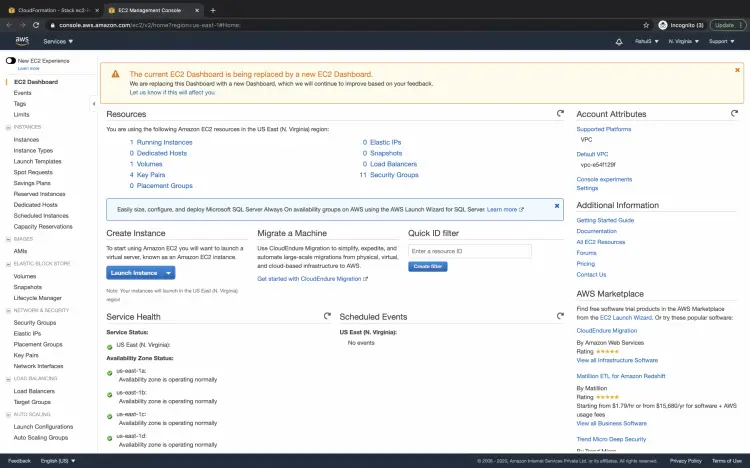Expand the Launch Instance dropdown arrow

pyautogui.click(x=169, y=273)
